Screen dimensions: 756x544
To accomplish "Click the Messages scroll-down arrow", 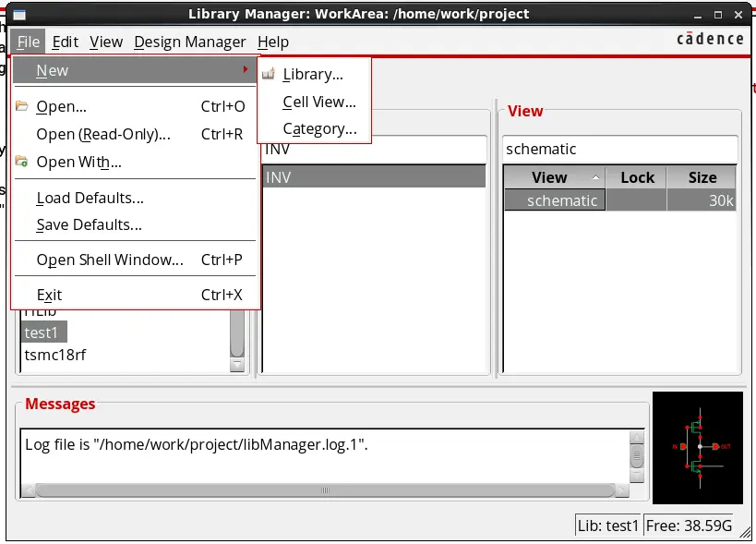I will click(x=637, y=476).
